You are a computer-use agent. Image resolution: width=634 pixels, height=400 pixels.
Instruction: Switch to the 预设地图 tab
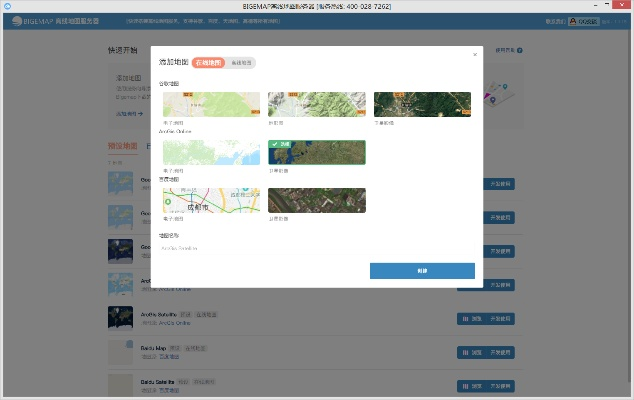pos(123,146)
